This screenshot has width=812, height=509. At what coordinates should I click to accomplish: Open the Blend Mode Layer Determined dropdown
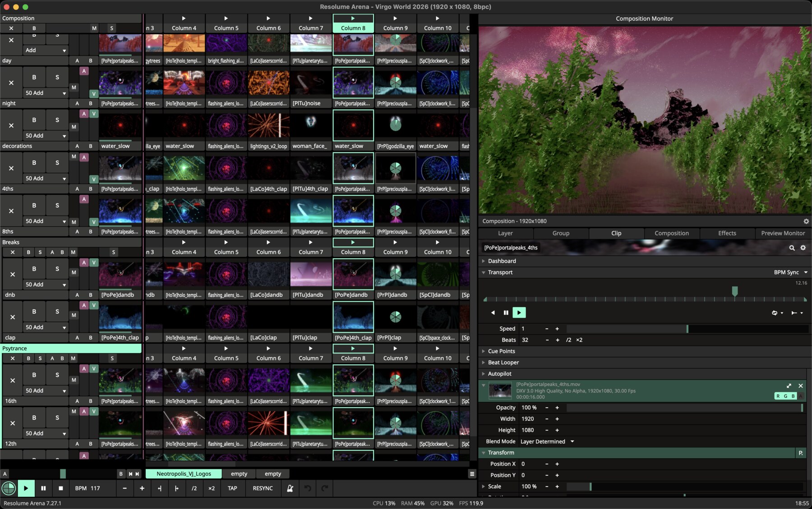547,442
